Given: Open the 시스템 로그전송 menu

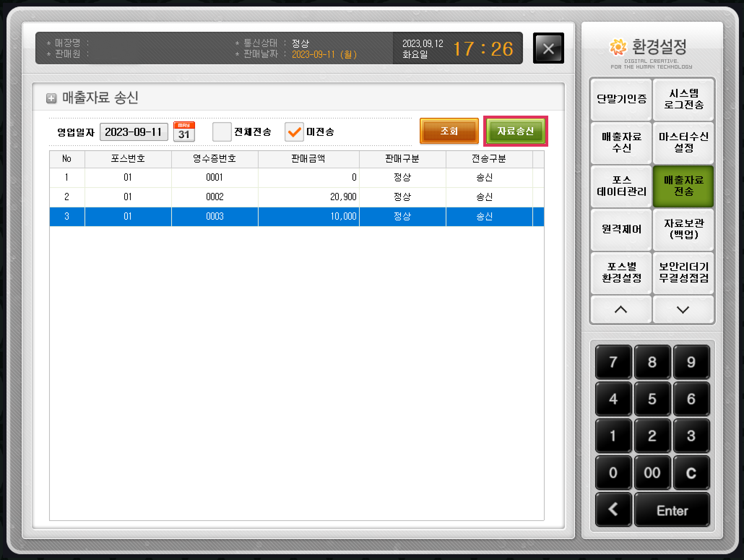Looking at the screenshot, I should (x=683, y=99).
